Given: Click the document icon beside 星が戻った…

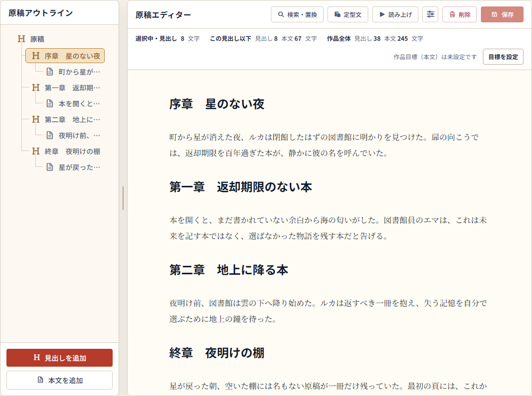Looking at the screenshot, I should click(50, 167).
